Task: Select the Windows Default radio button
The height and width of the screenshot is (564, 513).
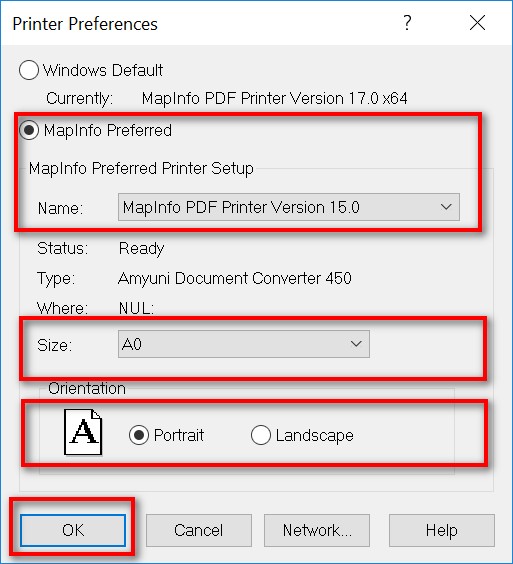Action: 29,70
